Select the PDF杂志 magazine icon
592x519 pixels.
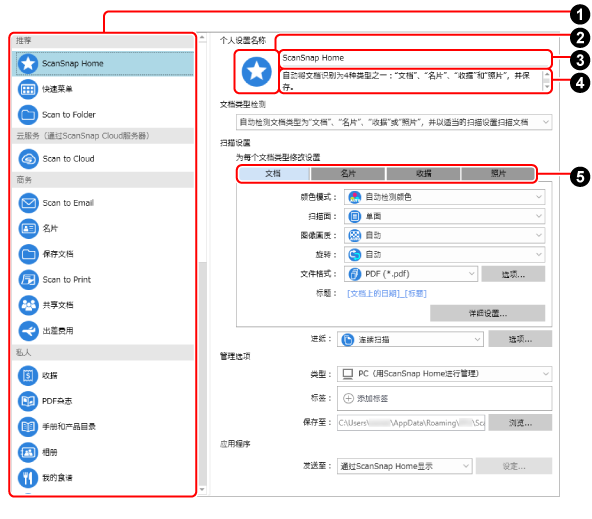click(28, 401)
